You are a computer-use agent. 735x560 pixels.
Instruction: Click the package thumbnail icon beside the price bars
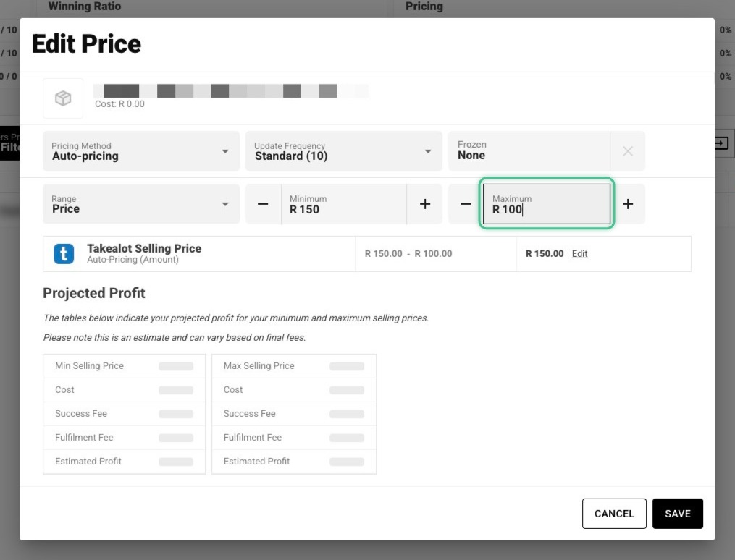pyautogui.click(x=63, y=98)
